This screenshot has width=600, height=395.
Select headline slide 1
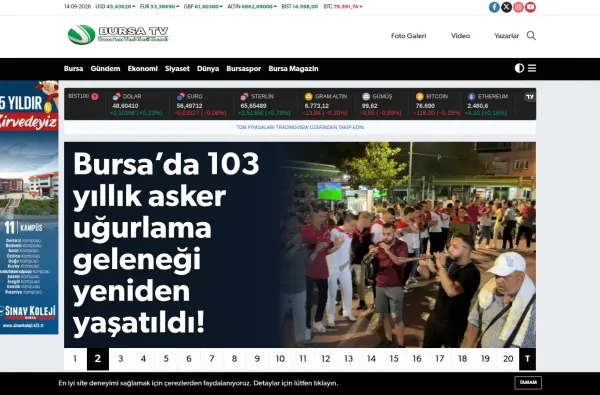75,359
